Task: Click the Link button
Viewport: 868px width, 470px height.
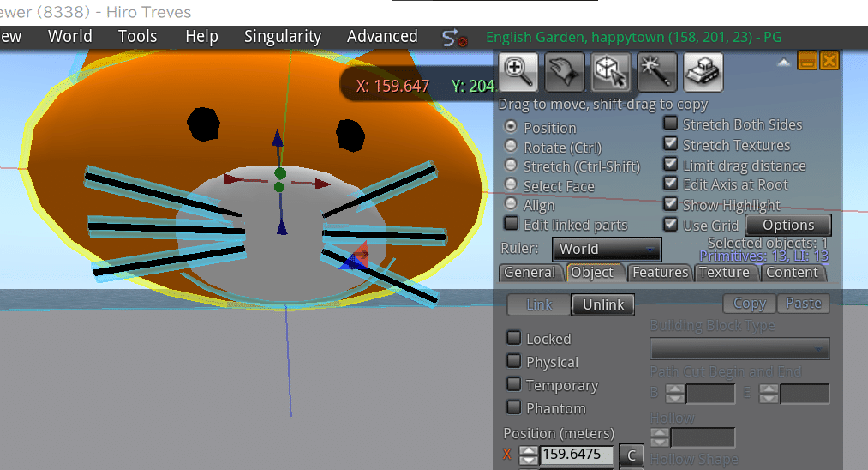Action: (x=539, y=304)
